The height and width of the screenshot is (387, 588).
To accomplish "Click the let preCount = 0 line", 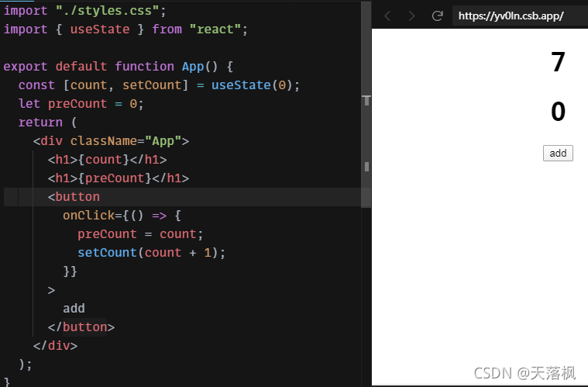I will 81,104.
